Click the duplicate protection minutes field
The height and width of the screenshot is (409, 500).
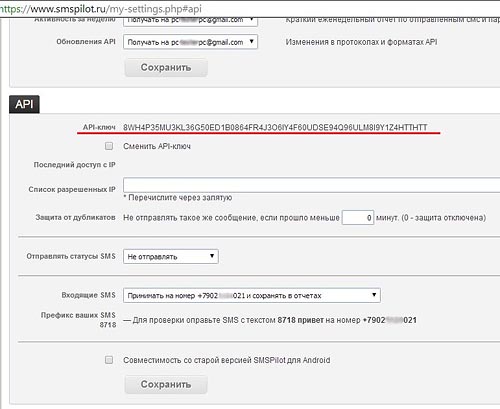pyautogui.click(x=358, y=218)
